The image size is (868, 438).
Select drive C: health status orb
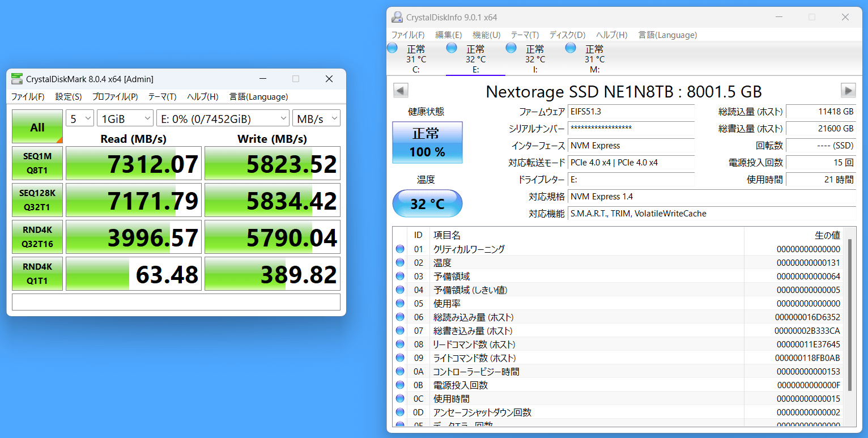point(392,48)
